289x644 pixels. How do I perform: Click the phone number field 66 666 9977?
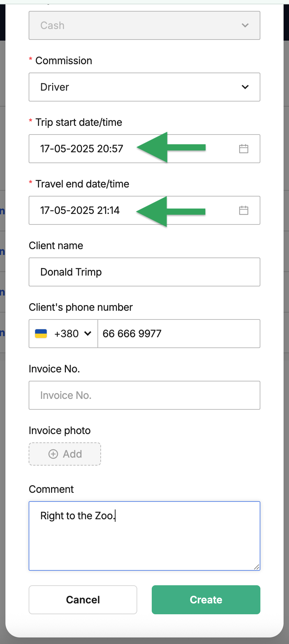click(179, 334)
